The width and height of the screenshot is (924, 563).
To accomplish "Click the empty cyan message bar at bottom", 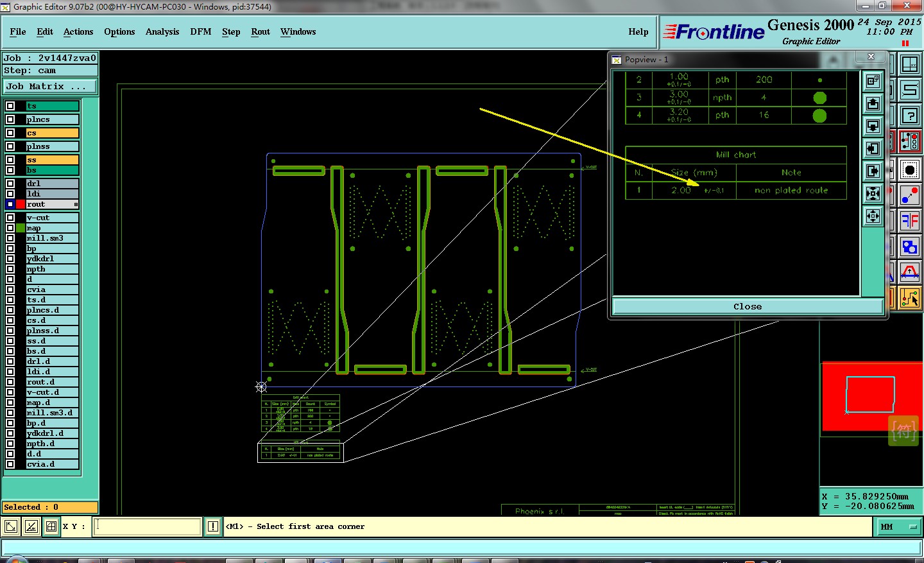I will tap(462, 548).
